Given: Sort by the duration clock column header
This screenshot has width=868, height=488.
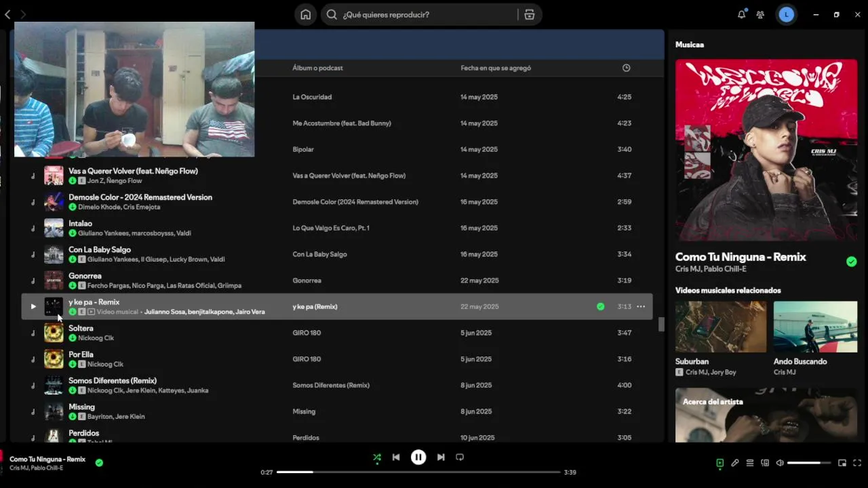Looking at the screenshot, I should pyautogui.click(x=626, y=68).
